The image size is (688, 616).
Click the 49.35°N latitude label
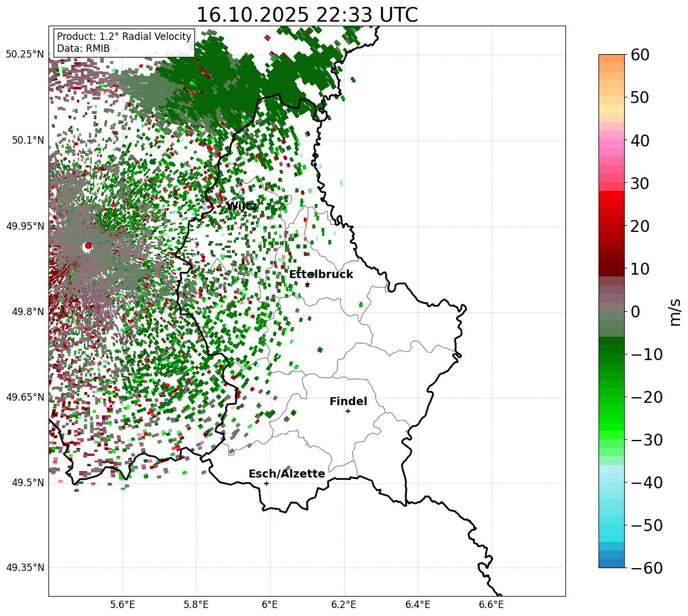(x=25, y=568)
